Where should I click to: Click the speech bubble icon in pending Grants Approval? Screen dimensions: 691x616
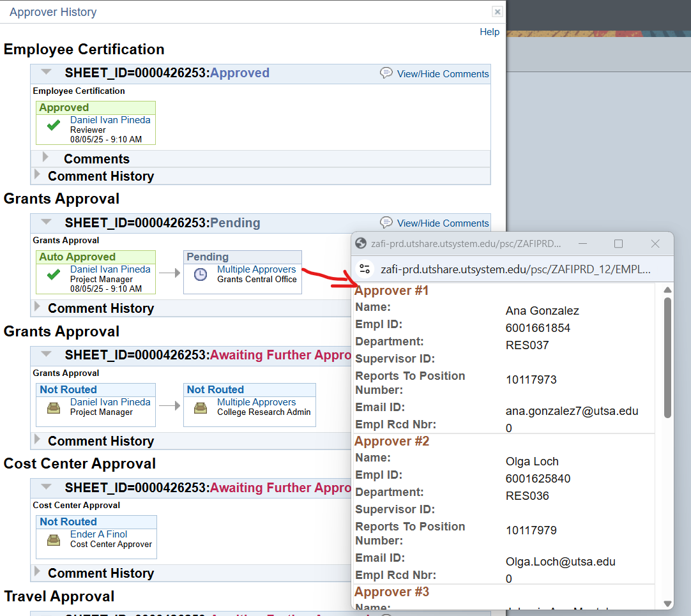pos(386,222)
